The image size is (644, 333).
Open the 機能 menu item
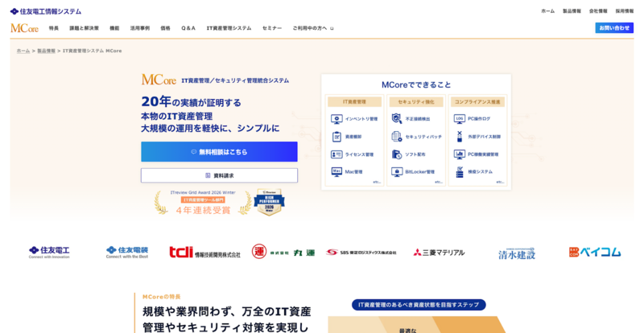pos(114,28)
